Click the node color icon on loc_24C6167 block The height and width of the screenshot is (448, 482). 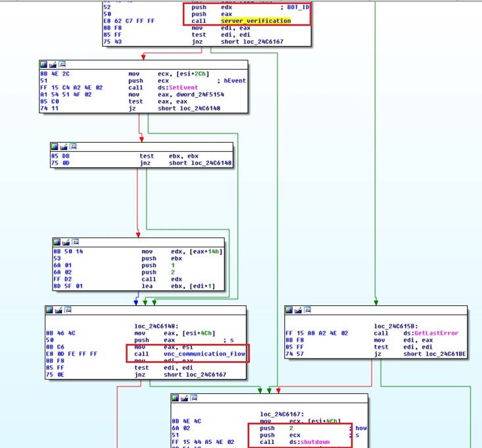(x=176, y=398)
